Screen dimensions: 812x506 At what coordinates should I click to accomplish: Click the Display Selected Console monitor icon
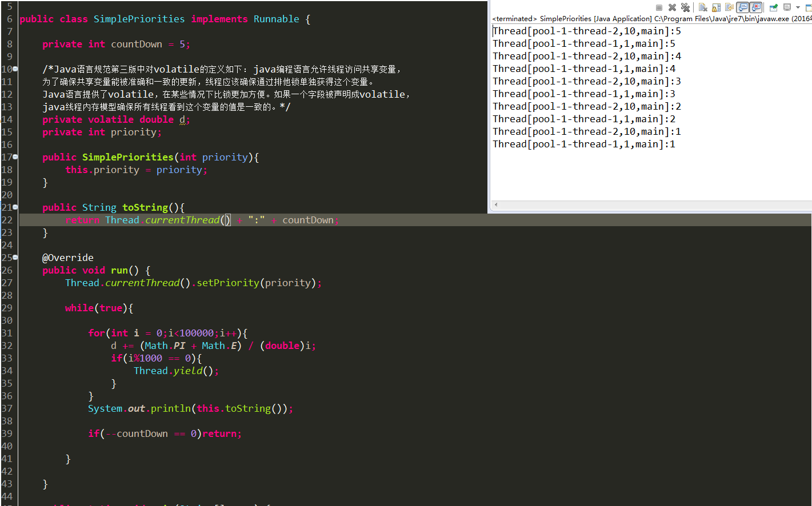787,7
